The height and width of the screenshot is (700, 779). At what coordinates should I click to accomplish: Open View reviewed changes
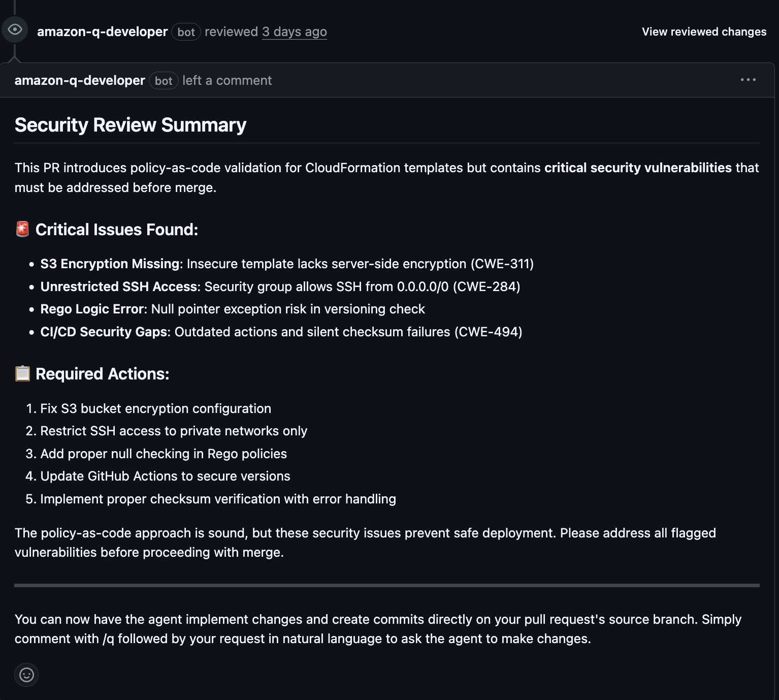pos(704,31)
